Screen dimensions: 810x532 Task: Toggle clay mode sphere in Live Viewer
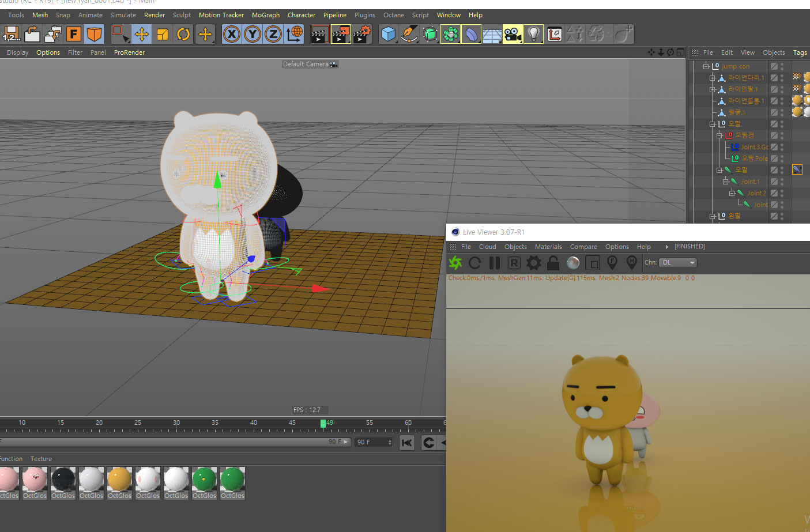(x=573, y=263)
